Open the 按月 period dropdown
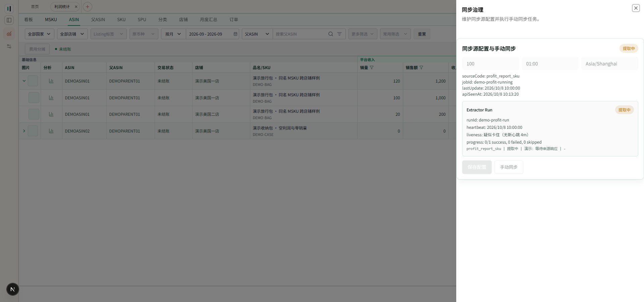The height and width of the screenshot is (302, 644). (x=173, y=34)
